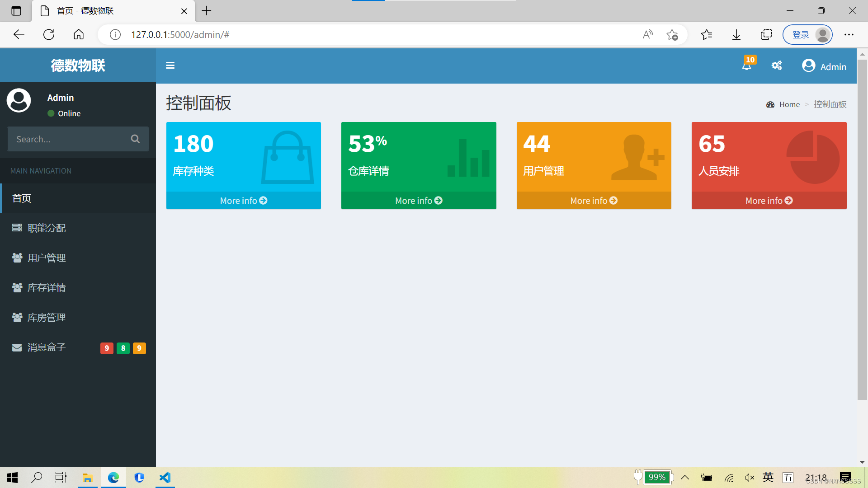Screen dimensions: 868x488
Task: Toggle the sidebar hamburger menu
Action: click(170, 66)
